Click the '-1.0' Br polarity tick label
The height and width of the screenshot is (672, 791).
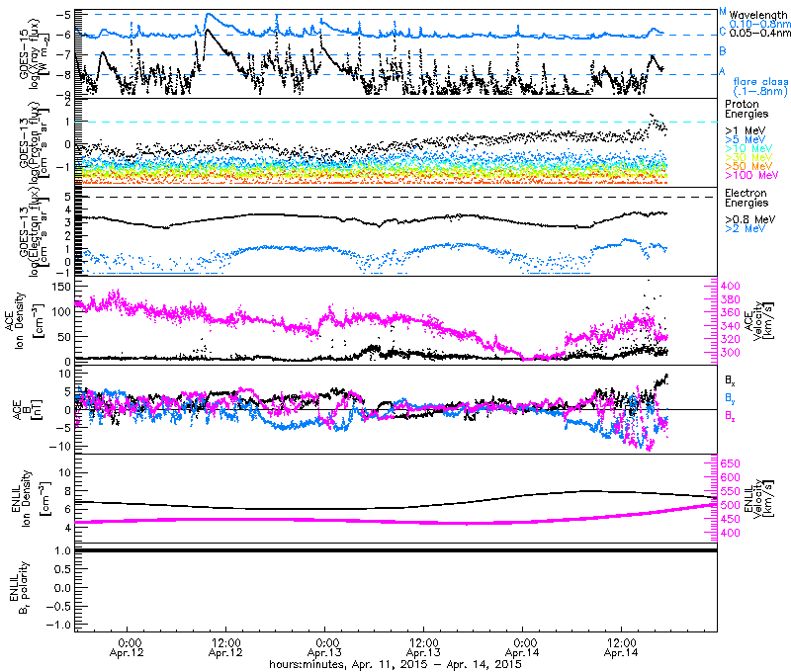[58, 626]
